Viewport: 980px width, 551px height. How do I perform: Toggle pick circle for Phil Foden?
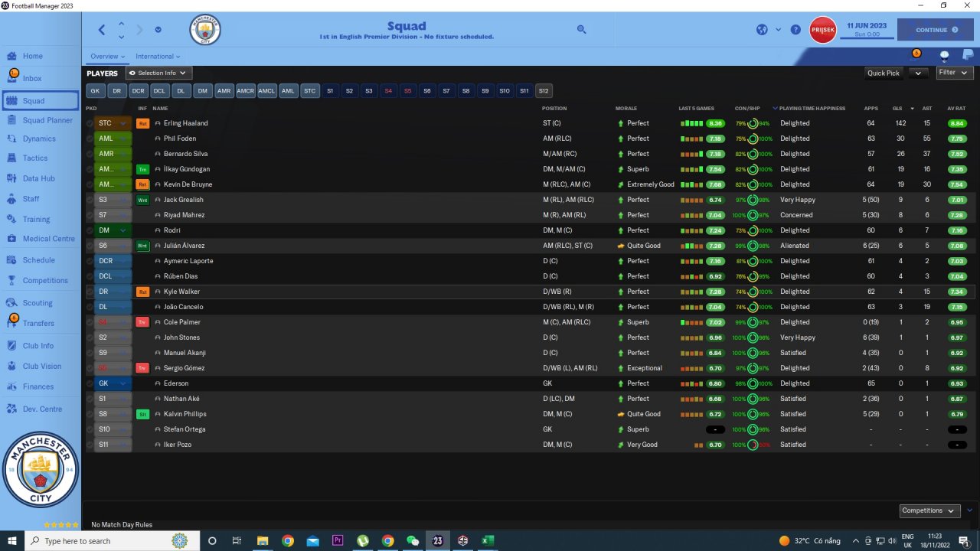90,139
